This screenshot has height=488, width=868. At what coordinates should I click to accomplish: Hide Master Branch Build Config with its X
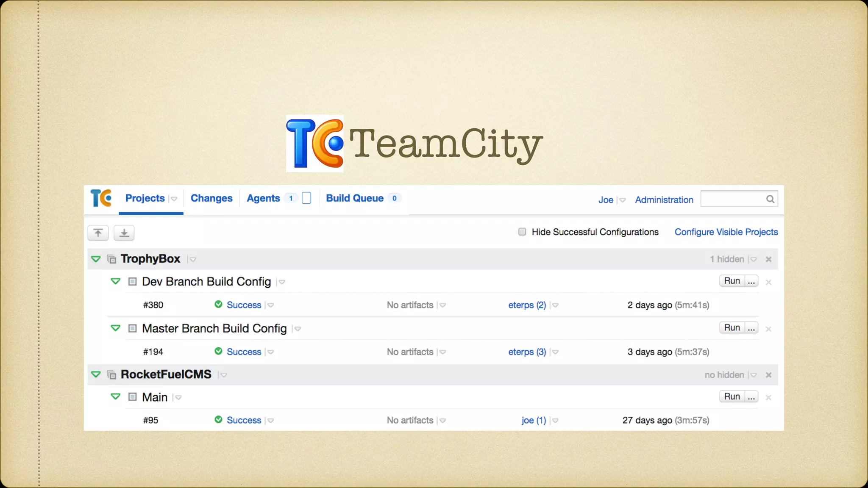768,329
